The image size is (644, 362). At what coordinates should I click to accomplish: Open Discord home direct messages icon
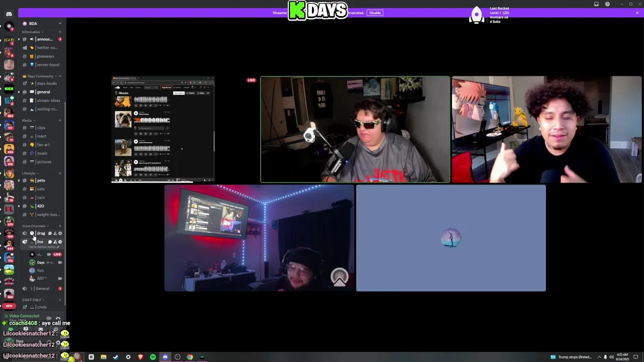pyautogui.click(x=9, y=14)
